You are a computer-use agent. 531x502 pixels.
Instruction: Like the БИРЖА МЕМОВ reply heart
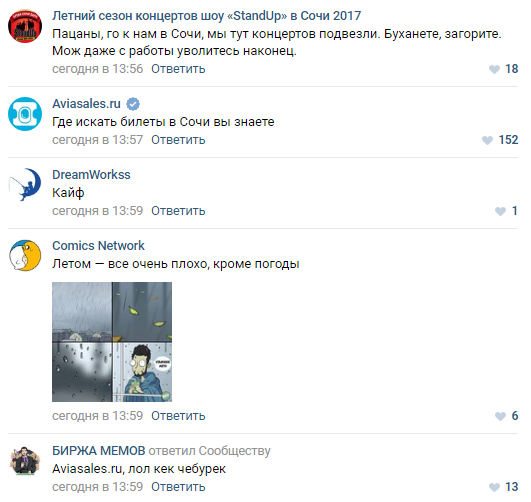point(494,487)
